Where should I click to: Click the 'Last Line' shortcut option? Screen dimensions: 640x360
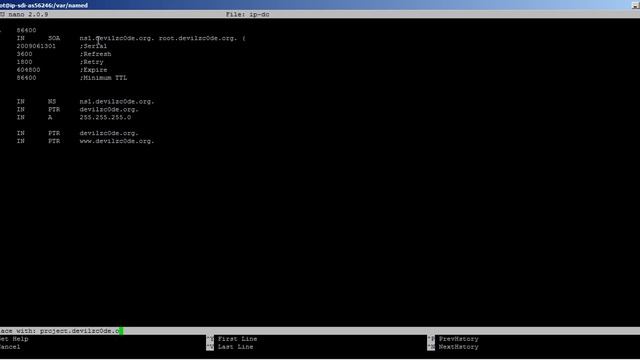[x=236, y=347]
